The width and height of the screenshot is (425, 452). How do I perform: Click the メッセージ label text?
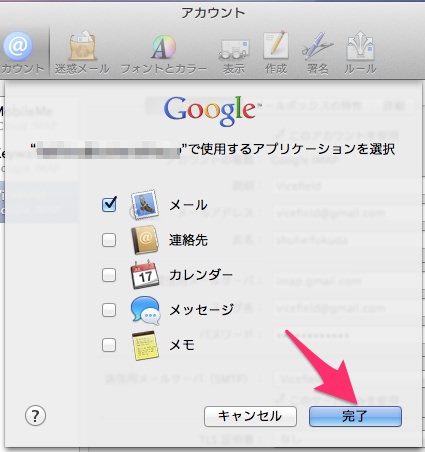[x=201, y=310]
